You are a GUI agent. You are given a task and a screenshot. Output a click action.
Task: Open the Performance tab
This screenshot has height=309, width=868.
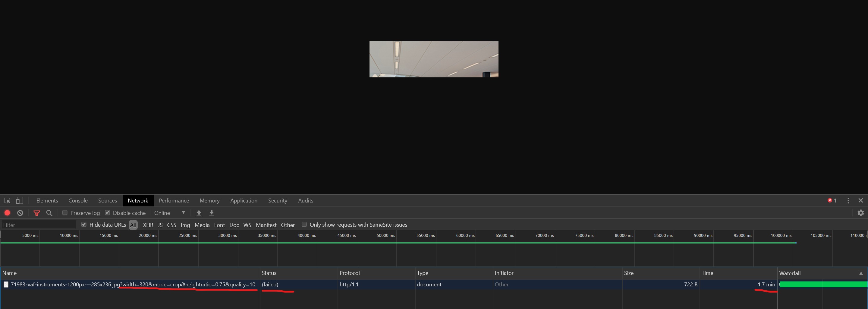click(x=174, y=200)
